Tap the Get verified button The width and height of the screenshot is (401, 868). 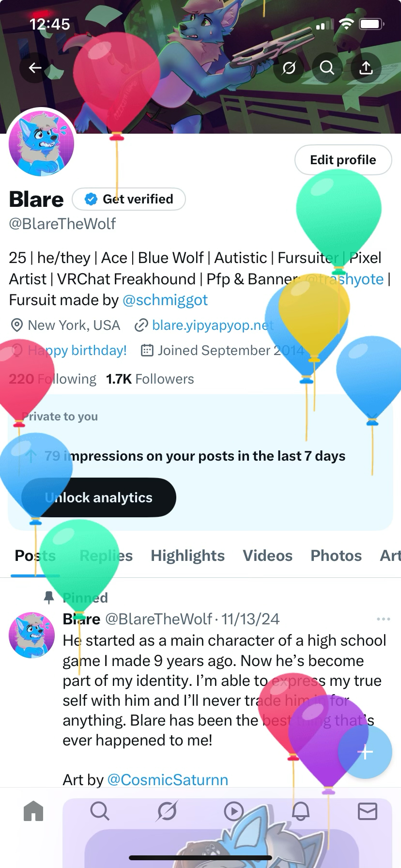tap(129, 199)
